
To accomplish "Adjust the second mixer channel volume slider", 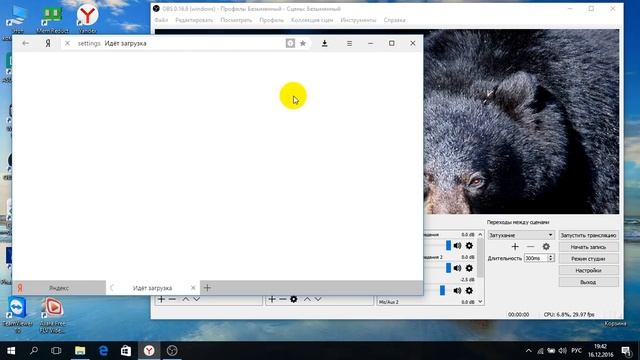I will 448,268.
